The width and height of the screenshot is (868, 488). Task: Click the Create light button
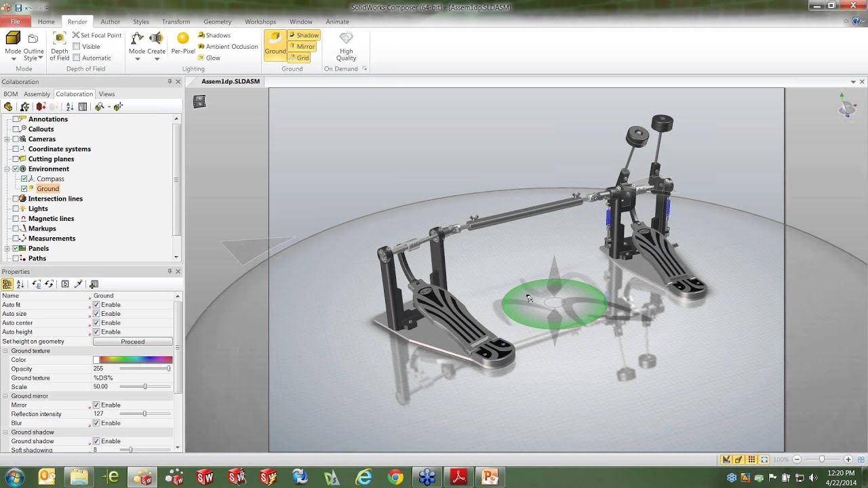click(x=157, y=46)
